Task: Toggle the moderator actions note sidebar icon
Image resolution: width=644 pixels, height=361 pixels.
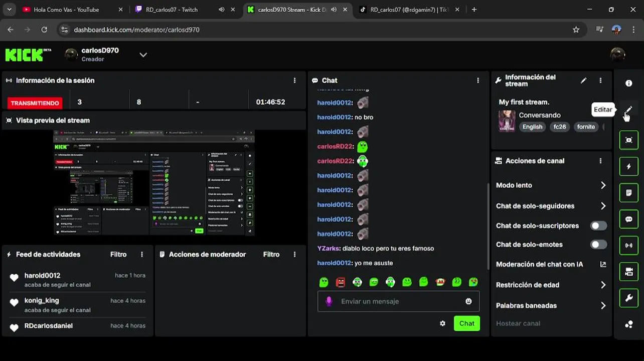Action: click(628, 193)
